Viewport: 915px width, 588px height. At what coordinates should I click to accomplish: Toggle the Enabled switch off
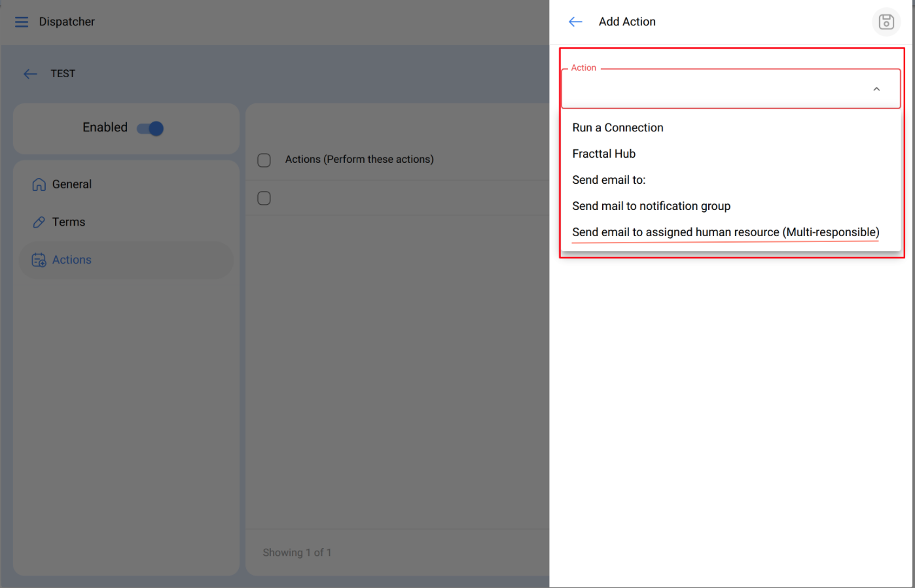click(151, 128)
